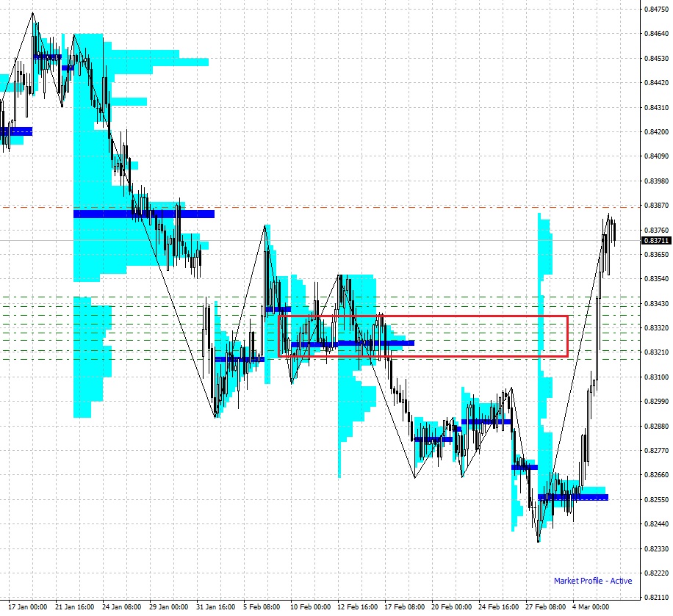Click the 0.82550 price scale value
This screenshot has width=673, height=616.
click(656, 500)
